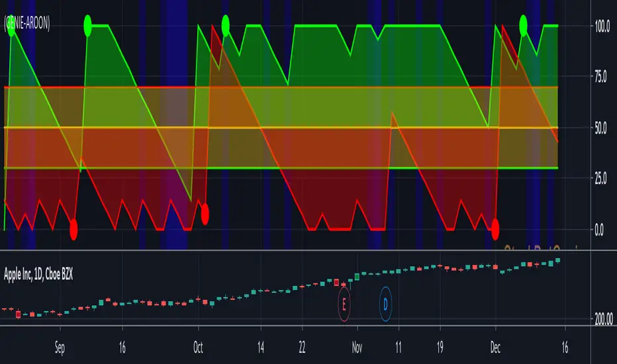
Task: Click the 75.0 value on indicator scale
Action: coord(600,77)
